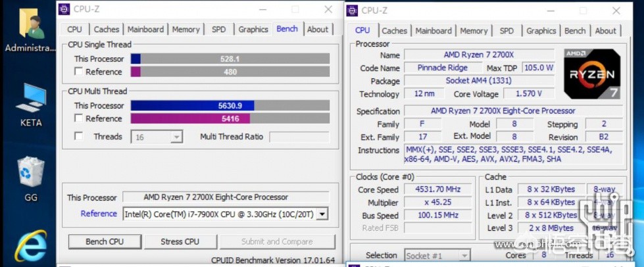Viewport: 644px width, 267px height.
Task: Open About tab in left window
Action: click(318, 30)
